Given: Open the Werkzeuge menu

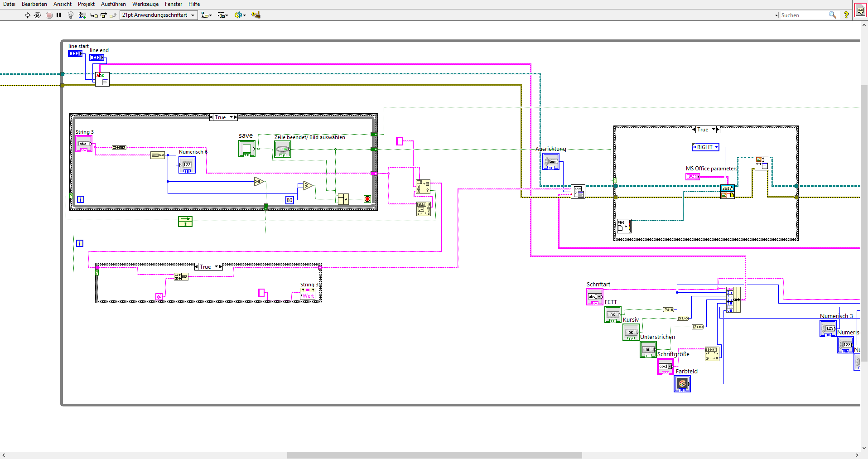Looking at the screenshot, I should [145, 4].
